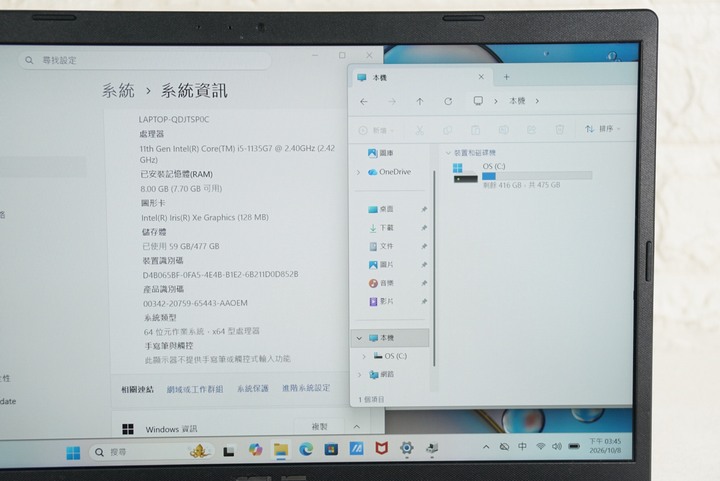The width and height of the screenshot is (720, 481).
Task: Open 文件 in the Explorer sidebar
Action: (382, 246)
